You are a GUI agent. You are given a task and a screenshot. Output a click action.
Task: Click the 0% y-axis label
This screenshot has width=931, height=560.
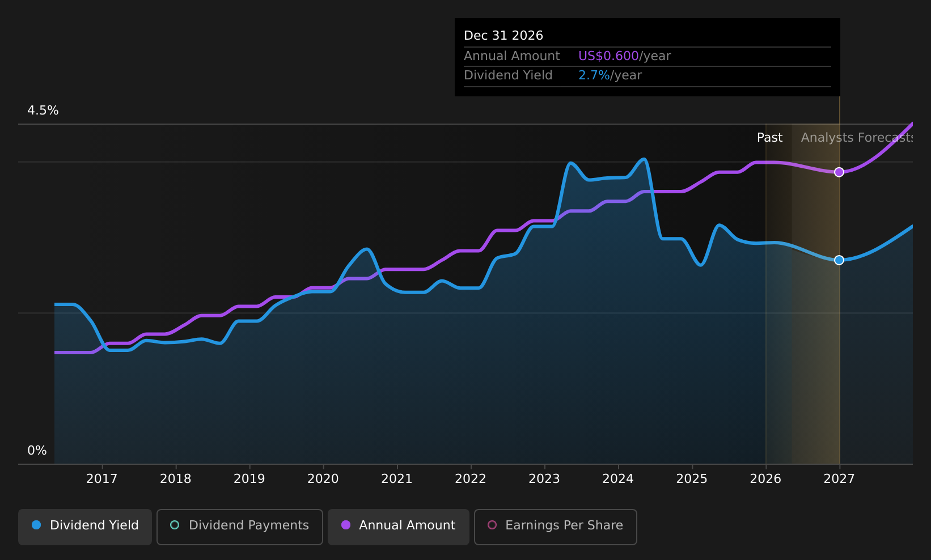(x=37, y=451)
